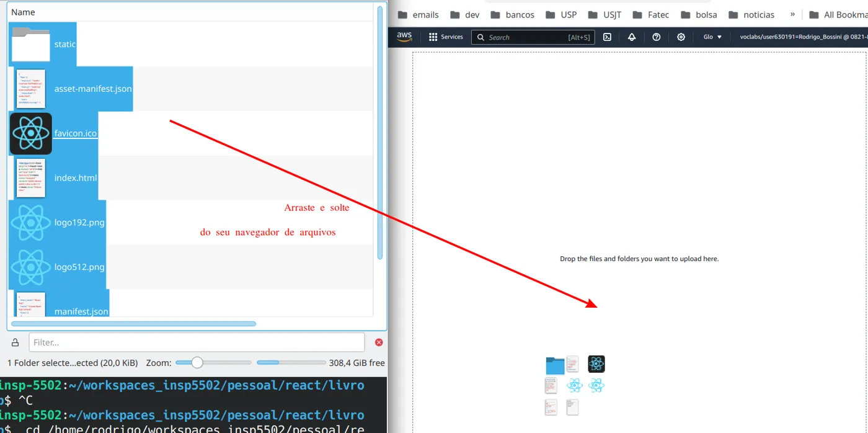Screen dimensions: 868x433
Task: Select the favicon.ico React icon
Action: [31, 133]
